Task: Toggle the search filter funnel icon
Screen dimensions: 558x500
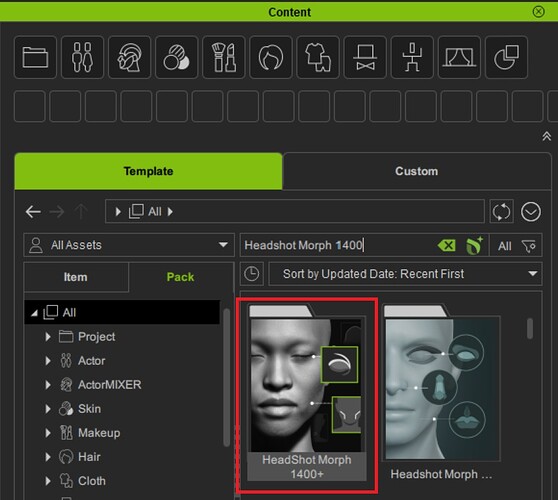Action: pyautogui.click(x=528, y=246)
